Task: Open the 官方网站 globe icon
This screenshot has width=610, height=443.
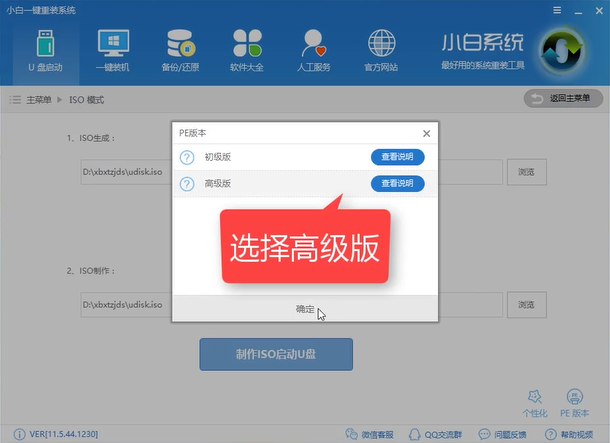Action: (x=381, y=50)
